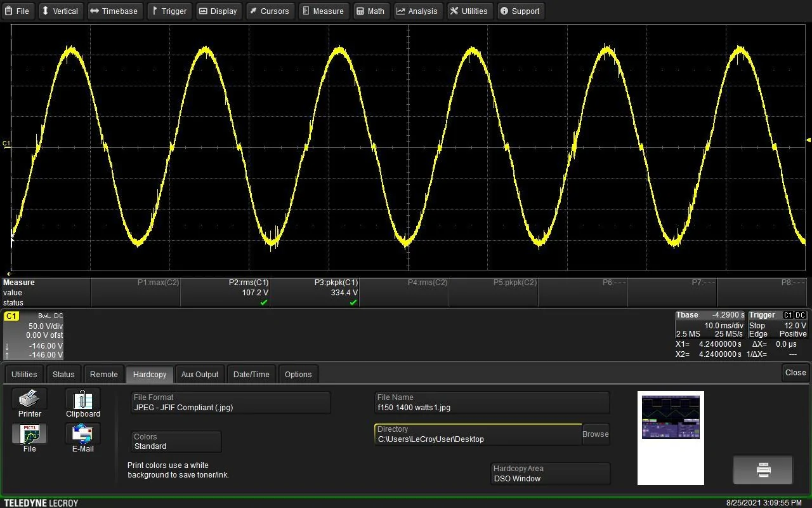Open the Trigger menu

(169, 11)
